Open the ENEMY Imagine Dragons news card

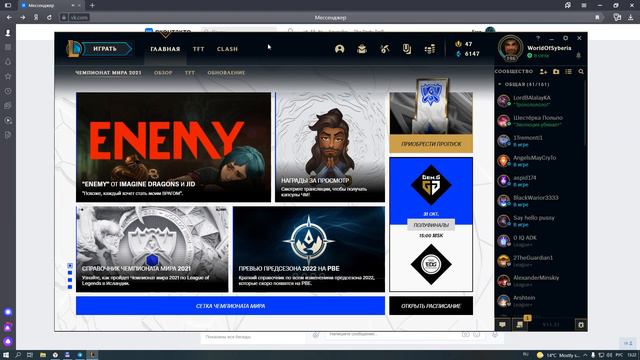pyautogui.click(x=173, y=147)
